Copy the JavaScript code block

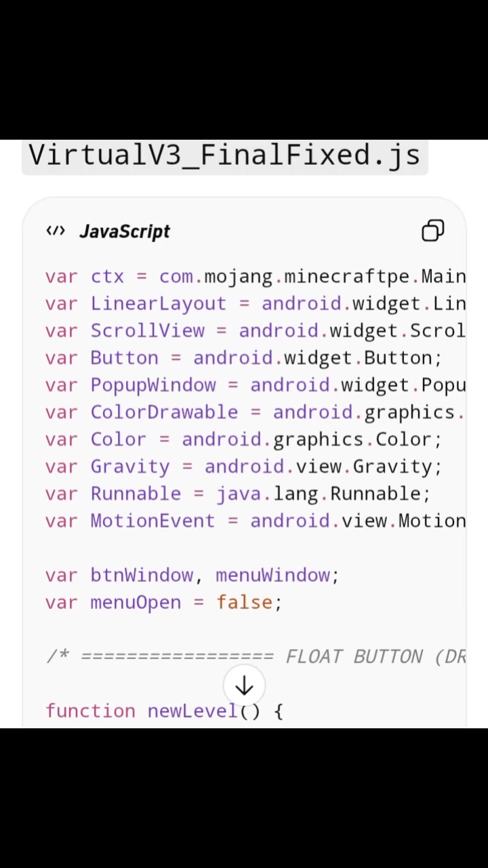click(x=433, y=231)
